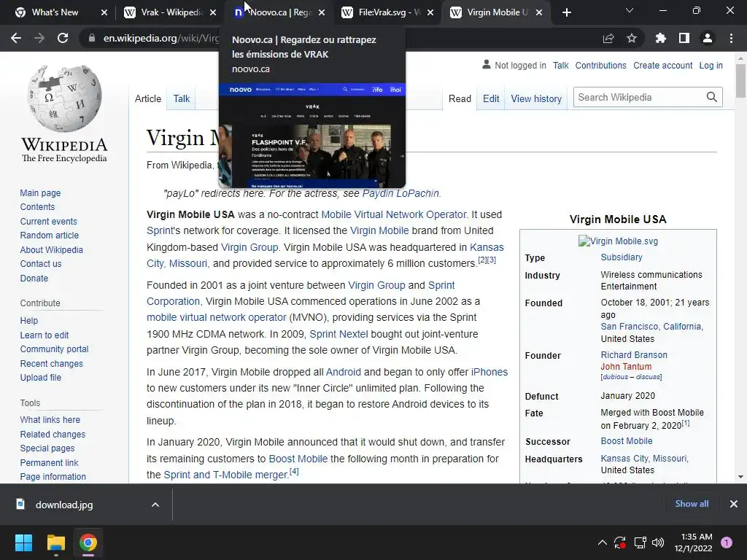
Task: Click the What links here link
Action: click(50, 419)
